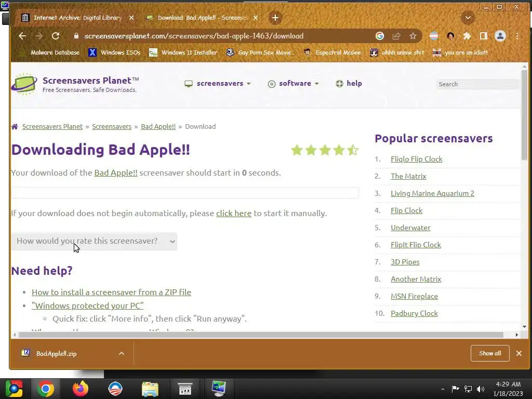Open the Start menu button
The height and width of the screenshot is (399, 532).
pos(14,389)
